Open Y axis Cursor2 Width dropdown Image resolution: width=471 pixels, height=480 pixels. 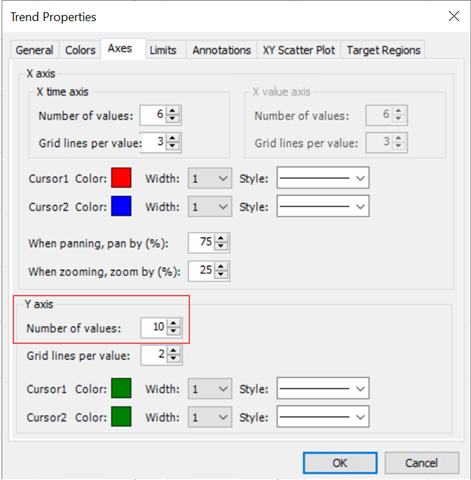pyautogui.click(x=210, y=417)
